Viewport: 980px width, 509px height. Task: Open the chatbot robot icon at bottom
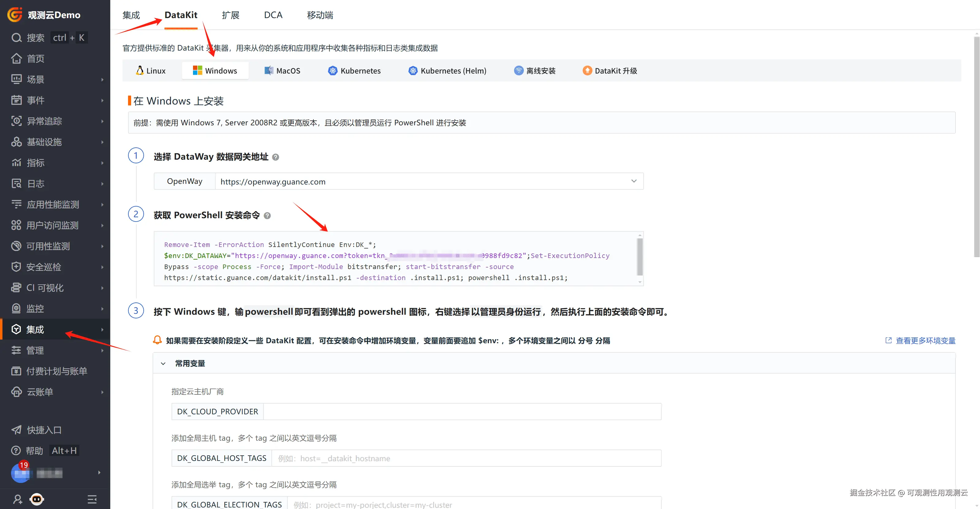pyautogui.click(x=37, y=499)
